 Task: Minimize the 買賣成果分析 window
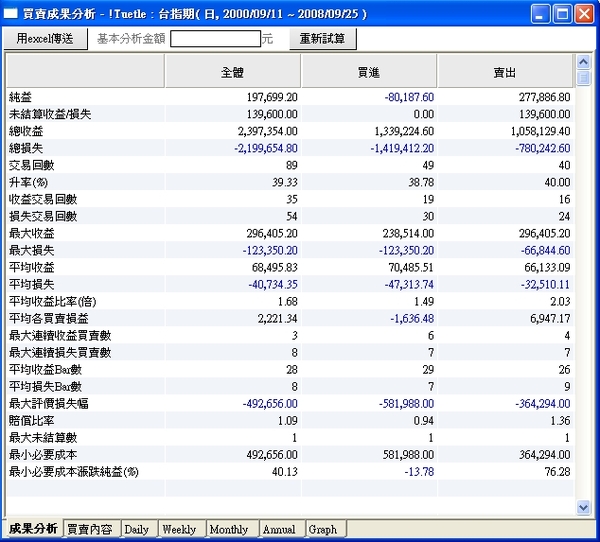540,15
